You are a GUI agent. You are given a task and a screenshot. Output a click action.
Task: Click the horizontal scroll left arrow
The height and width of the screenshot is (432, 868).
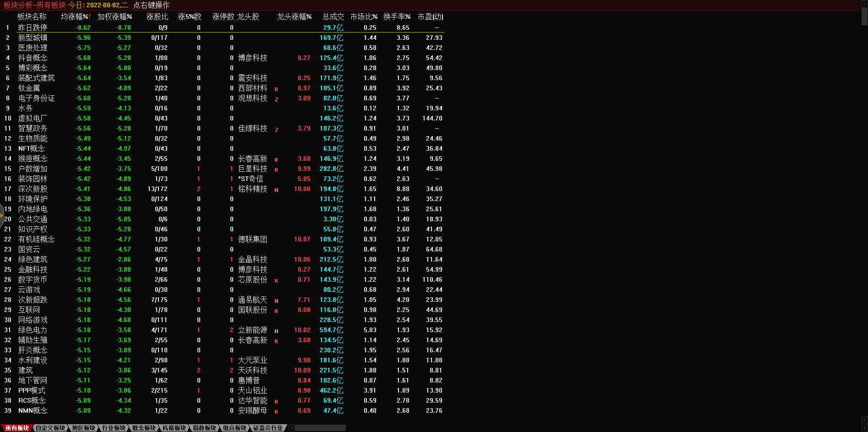(x=291, y=428)
